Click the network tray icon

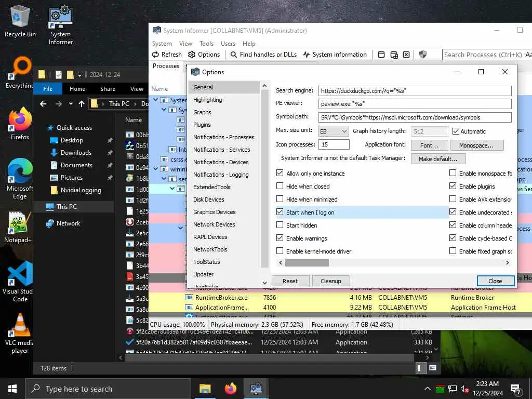pyautogui.click(x=453, y=389)
